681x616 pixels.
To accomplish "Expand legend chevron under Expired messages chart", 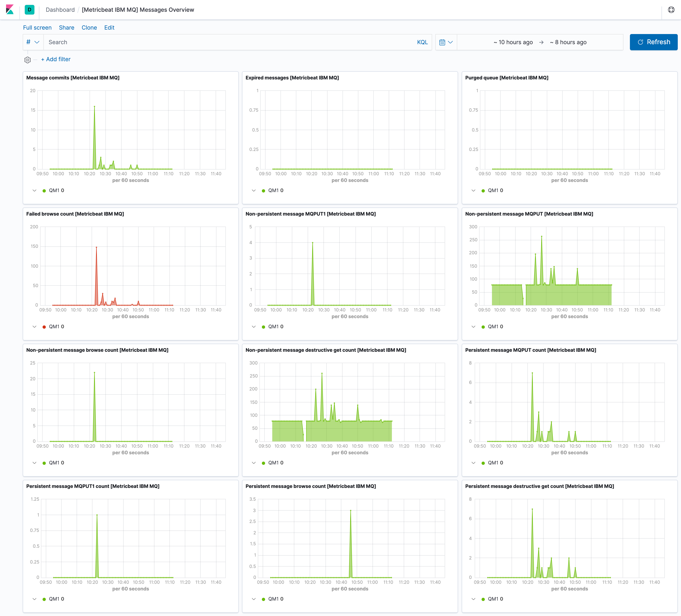I will point(254,190).
